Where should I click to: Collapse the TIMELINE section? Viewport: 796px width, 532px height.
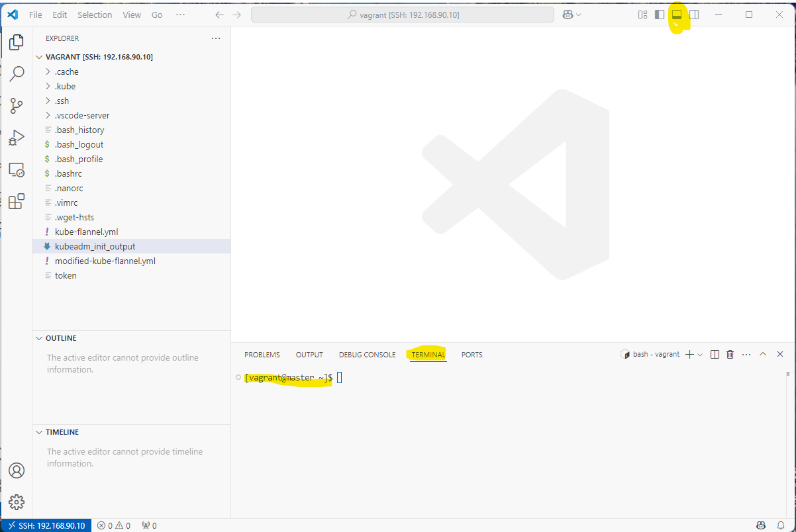131,432
